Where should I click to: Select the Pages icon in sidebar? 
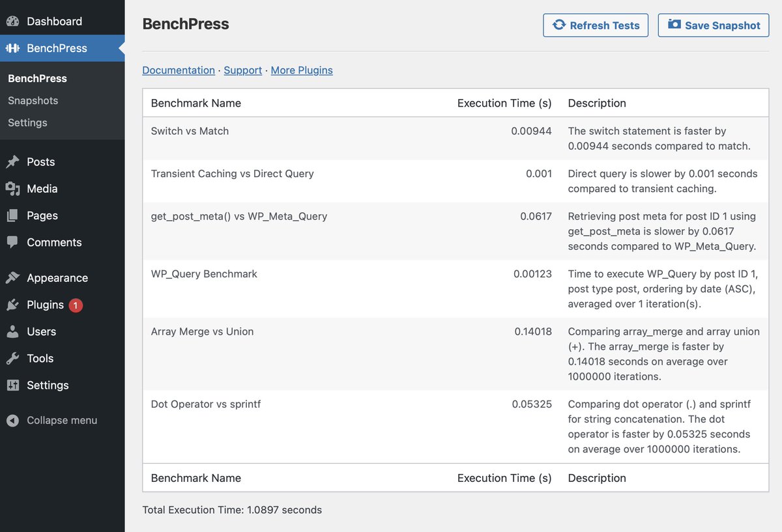pos(12,216)
